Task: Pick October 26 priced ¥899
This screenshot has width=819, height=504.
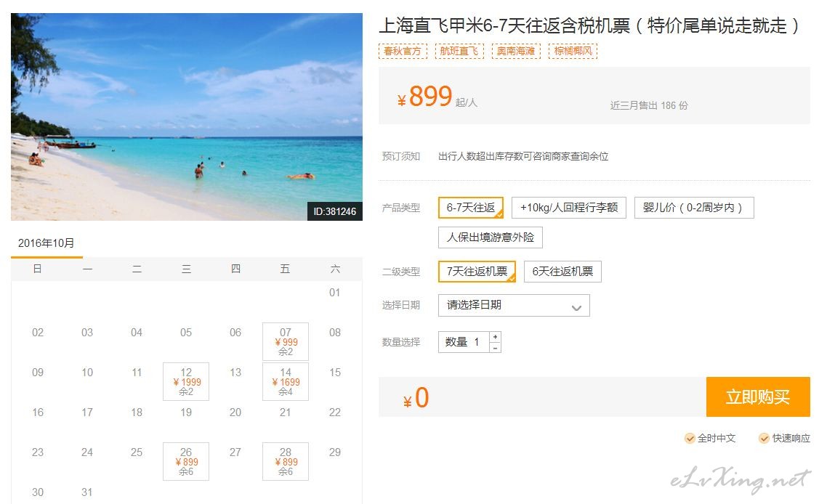Action: click(186, 462)
